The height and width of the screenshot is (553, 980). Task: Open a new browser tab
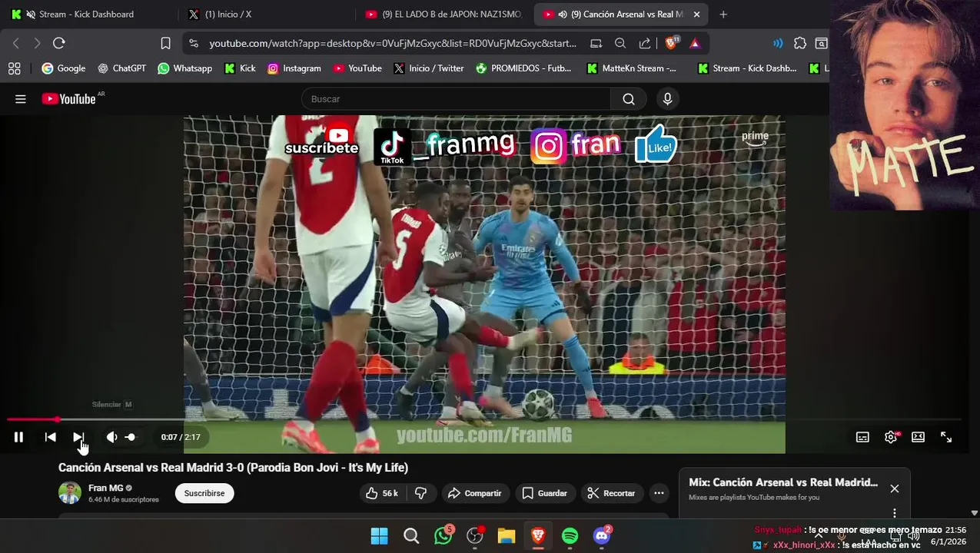coord(723,14)
